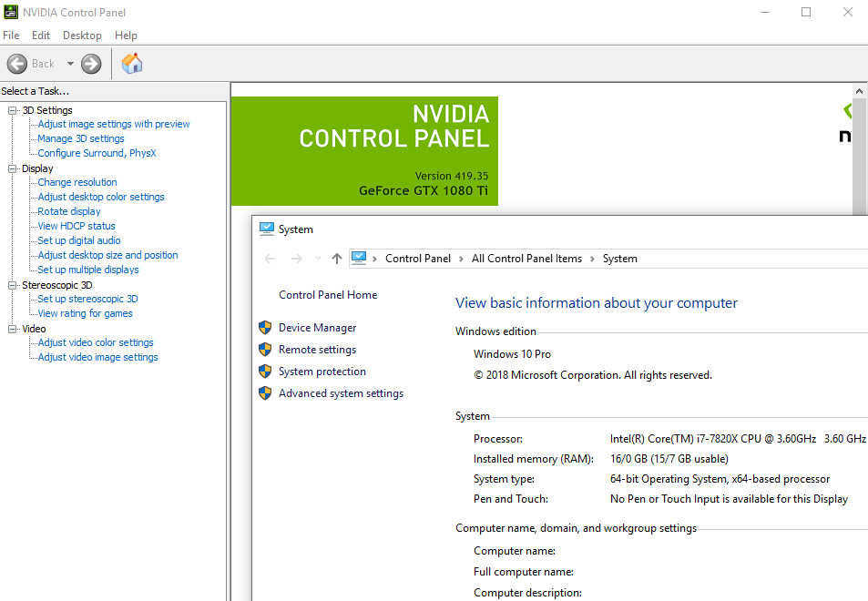Open Adjust video color settings
This screenshot has width=868, height=601.
tap(96, 342)
